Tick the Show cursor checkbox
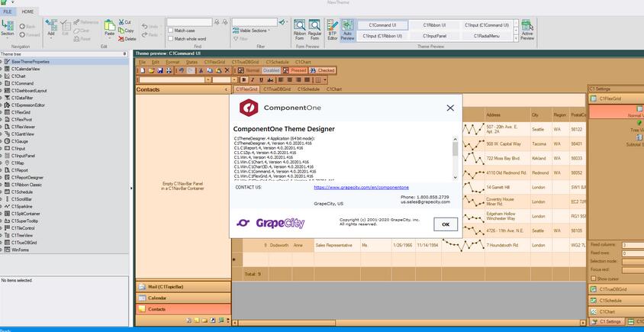Viewport: 644px width, 332px height. click(x=593, y=279)
